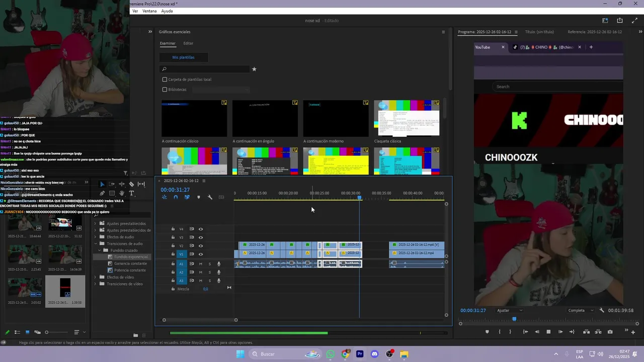The height and width of the screenshot is (362, 644).
Task: Toggle insert sequences as nests
Action: [165, 197]
